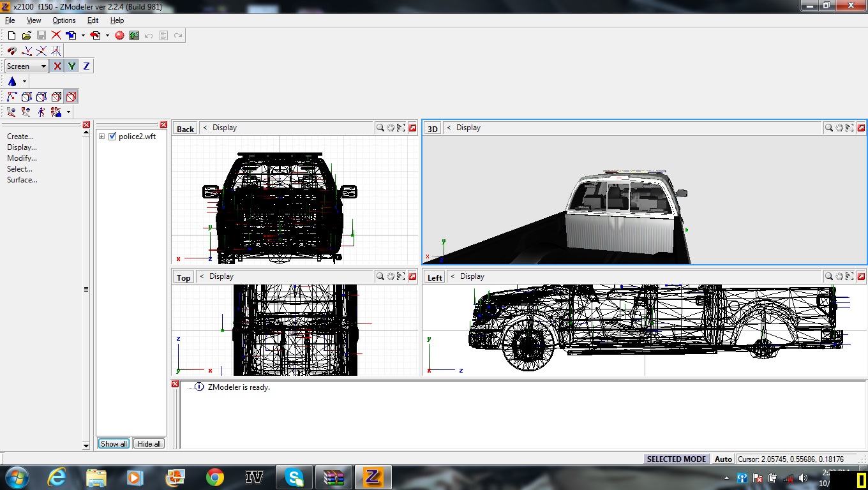
Task: Click the Hide all button
Action: tap(149, 443)
